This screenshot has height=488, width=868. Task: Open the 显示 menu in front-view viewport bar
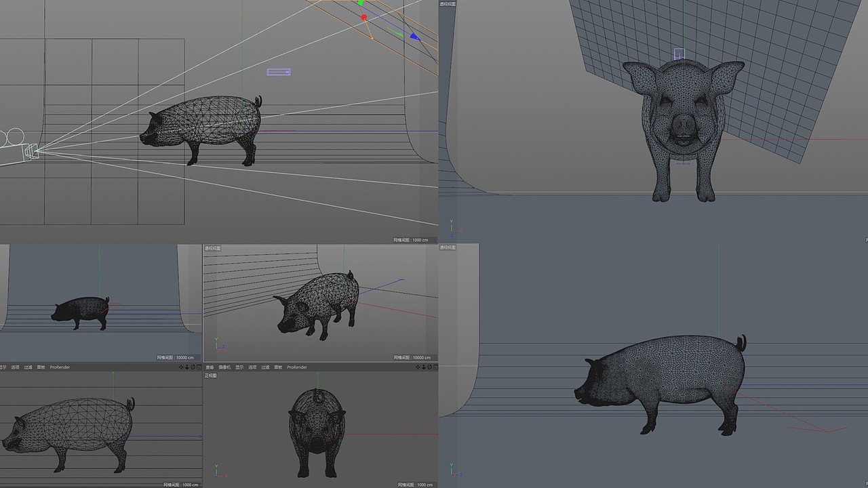click(239, 367)
